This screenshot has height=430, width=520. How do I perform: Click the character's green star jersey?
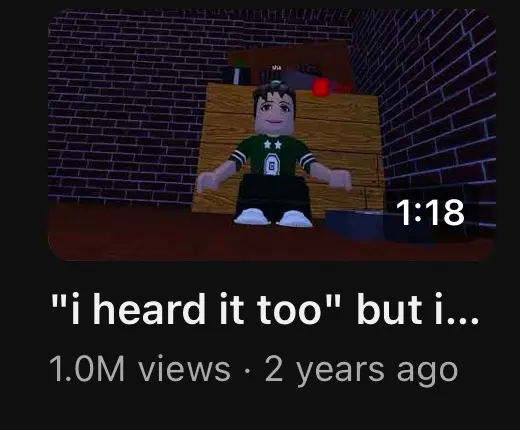(x=273, y=155)
